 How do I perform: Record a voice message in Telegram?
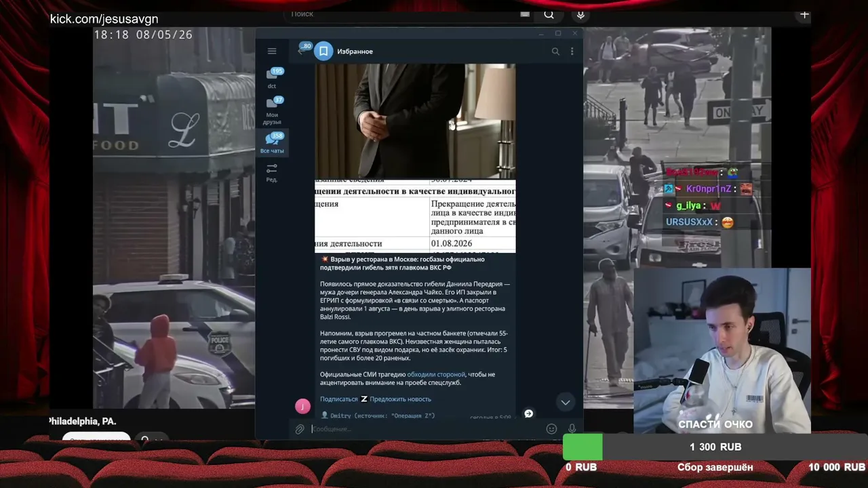572,429
